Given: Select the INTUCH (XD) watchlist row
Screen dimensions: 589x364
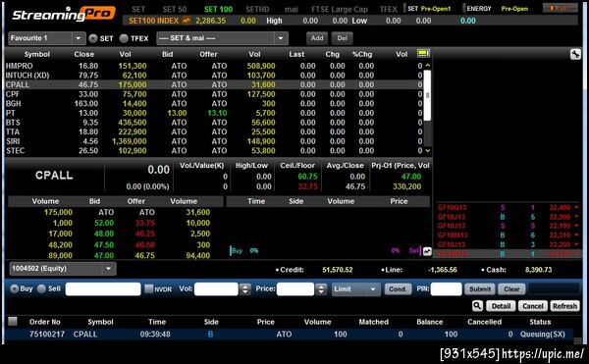Looking at the screenshot, I should click(213, 76).
